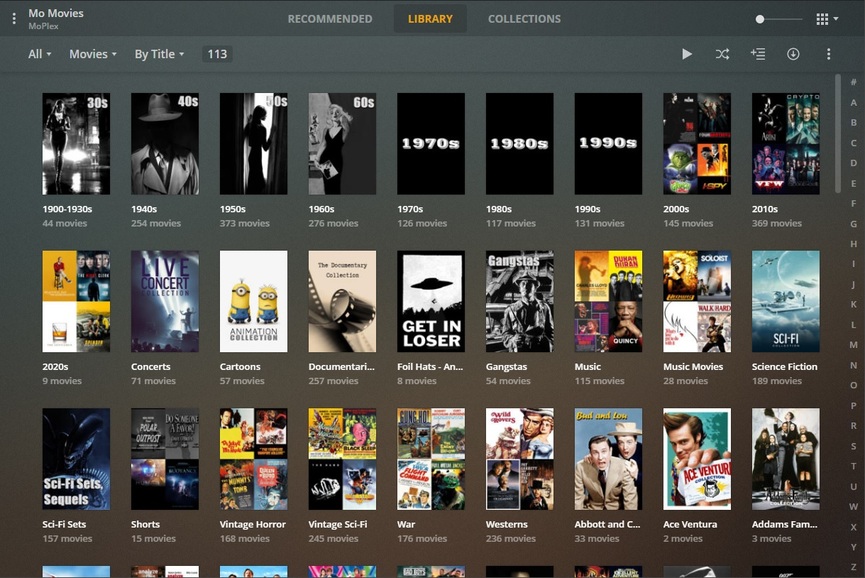The height and width of the screenshot is (578, 865).
Task: Jump to letter S in index
Action: click(x=853, y=446)
